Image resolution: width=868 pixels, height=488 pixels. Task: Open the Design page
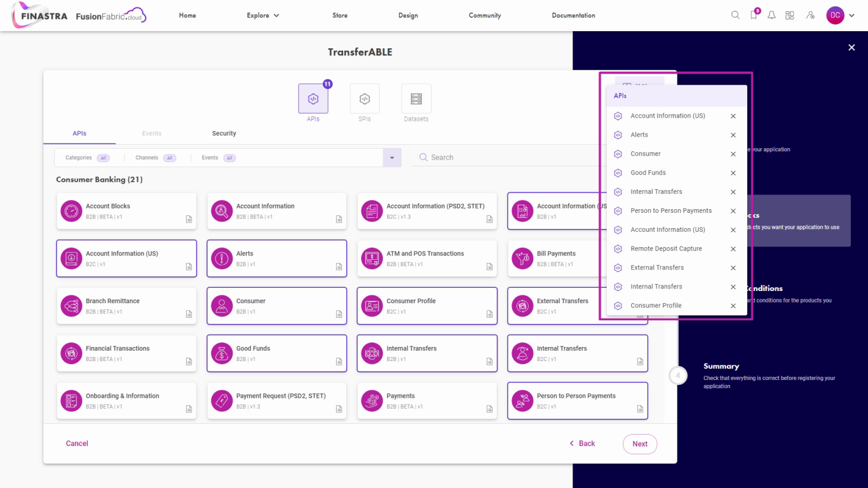pyautogui.click(x=408, y=15)
